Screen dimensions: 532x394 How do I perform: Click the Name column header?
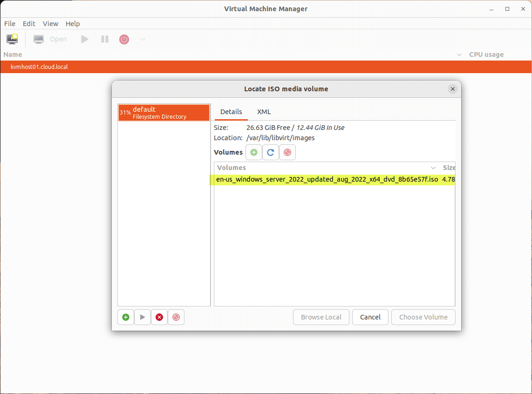point(13,54)
